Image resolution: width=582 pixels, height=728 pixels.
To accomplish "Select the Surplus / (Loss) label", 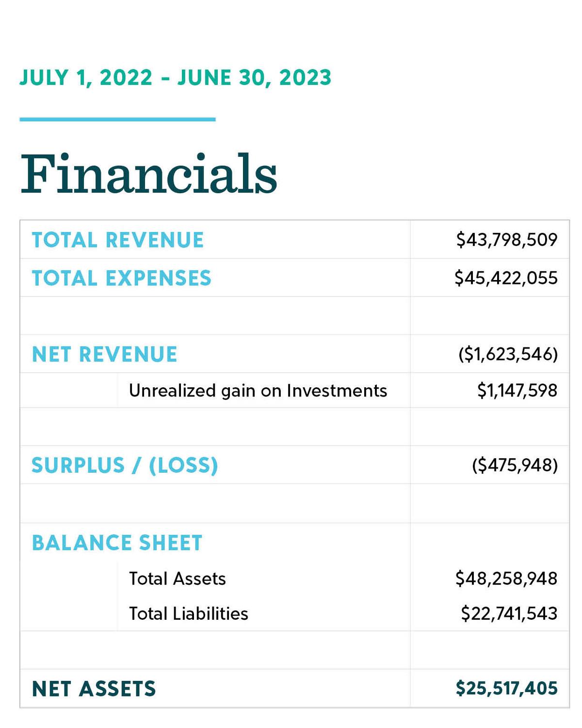I will 125,465.
